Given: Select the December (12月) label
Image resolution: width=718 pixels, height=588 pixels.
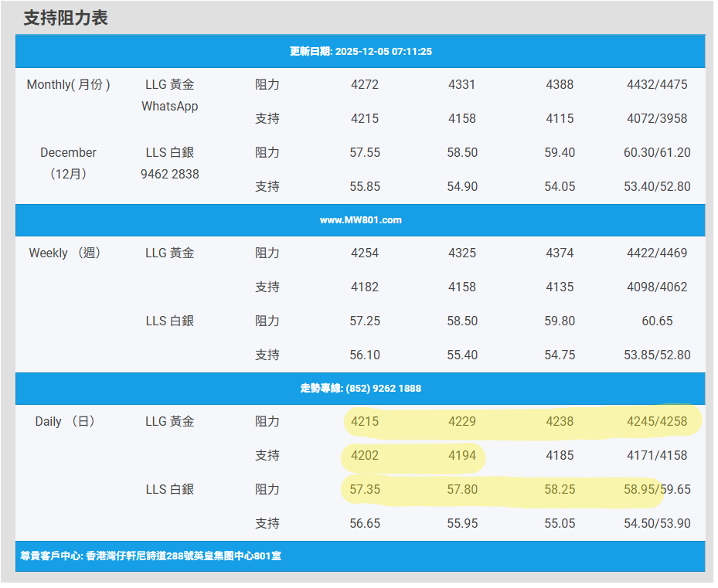Looking at the screenshot, I should click(x=68, y=163).
